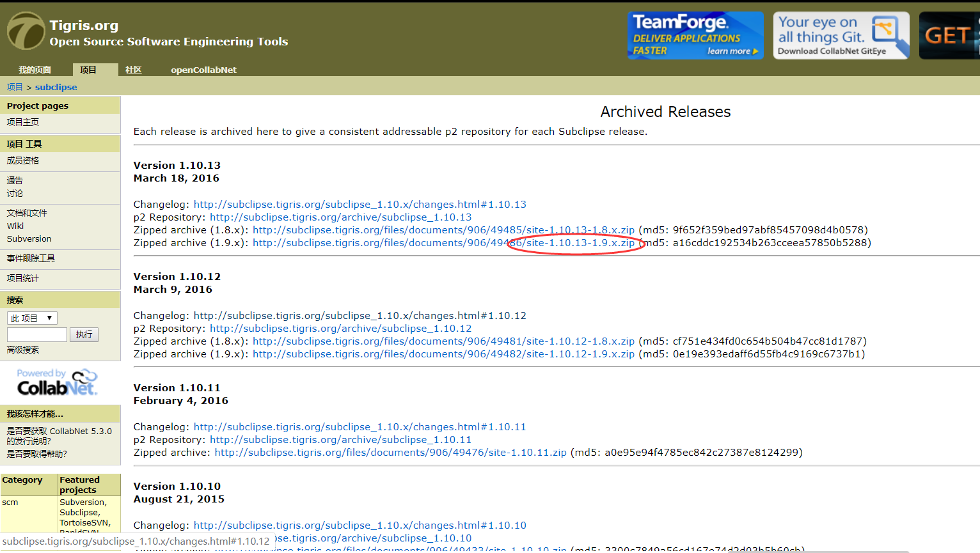Viewport: 980px width, 553px height.
Task: Click the CollabNet powered-by logo
Action: click(57, 382)
